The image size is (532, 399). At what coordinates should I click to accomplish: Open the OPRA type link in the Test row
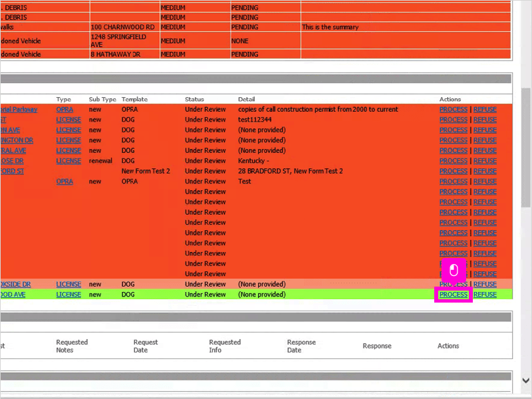pos(65,182)
